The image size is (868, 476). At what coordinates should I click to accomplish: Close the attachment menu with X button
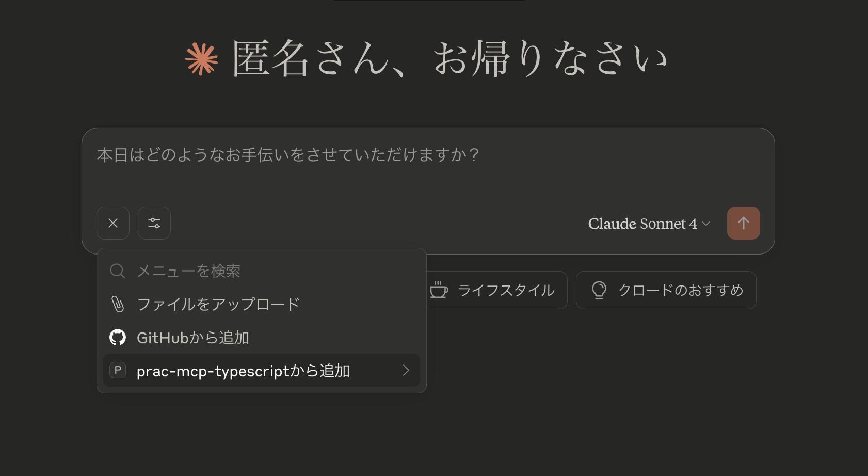pyautogui.click(x=113, y=223)
